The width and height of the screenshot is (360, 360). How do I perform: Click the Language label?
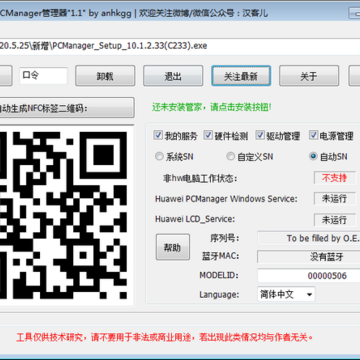219,295
